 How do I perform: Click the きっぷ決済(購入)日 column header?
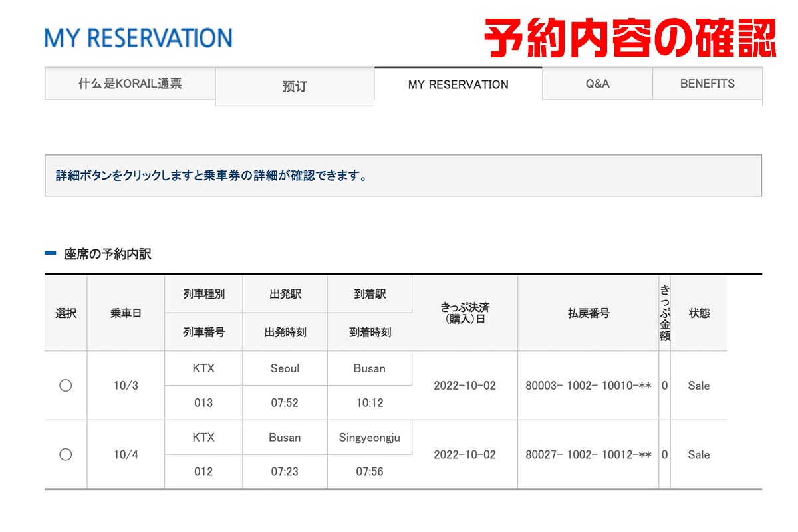[465, 313]
